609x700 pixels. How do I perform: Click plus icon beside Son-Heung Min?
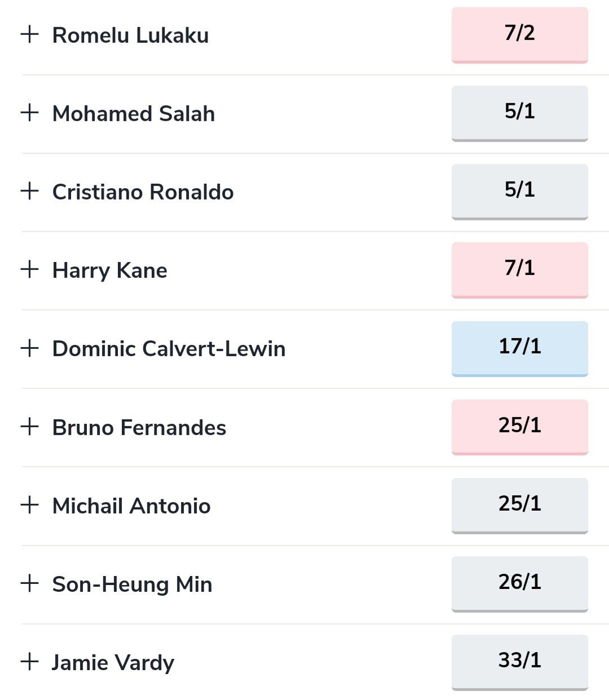(29, 583)
